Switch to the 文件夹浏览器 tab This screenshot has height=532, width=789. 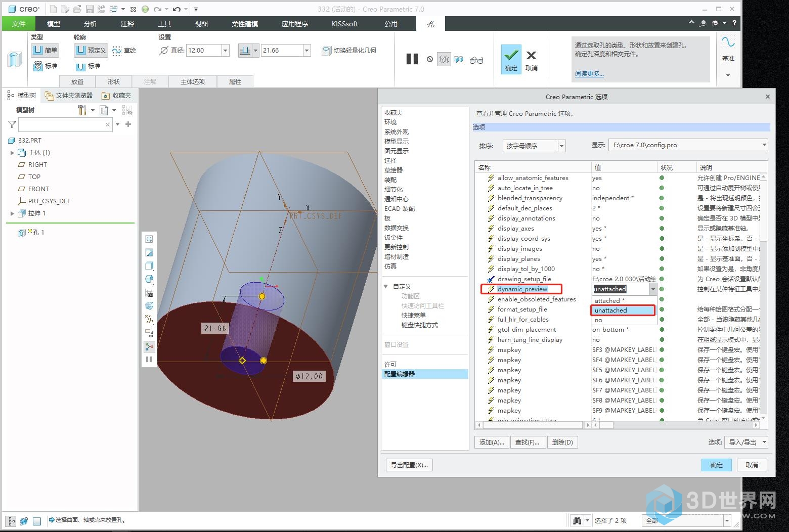tap(69, 96)
